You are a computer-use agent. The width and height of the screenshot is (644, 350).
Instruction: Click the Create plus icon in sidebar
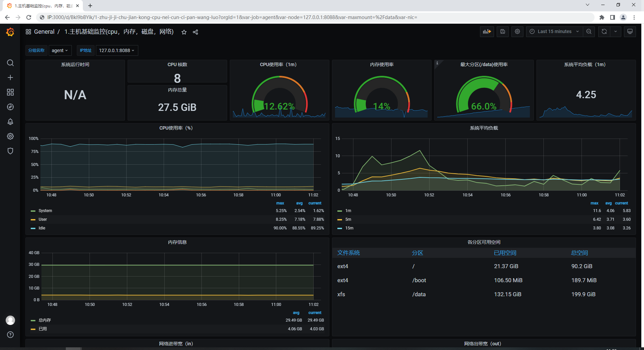(x=10, y=77)
